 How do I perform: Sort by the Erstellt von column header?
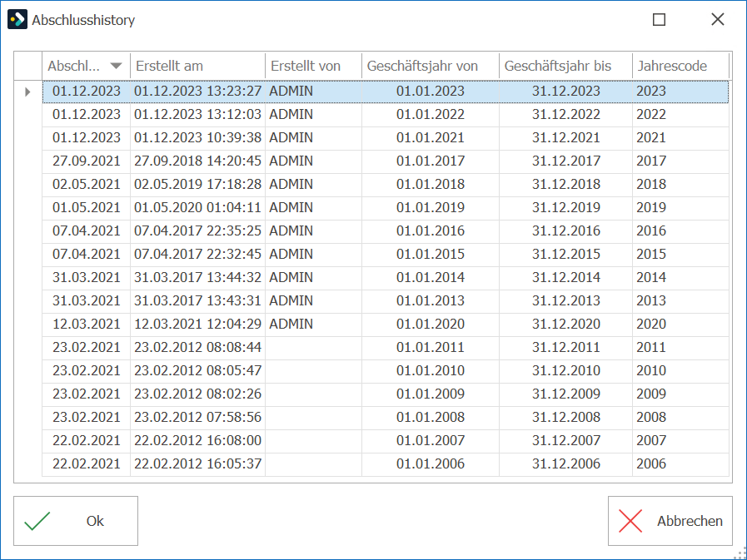point(313,66)
